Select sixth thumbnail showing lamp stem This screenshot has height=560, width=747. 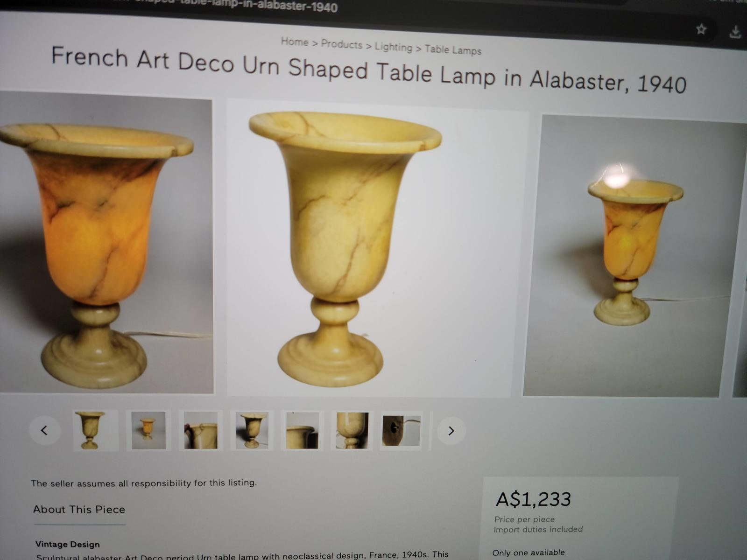pos(352,431)
